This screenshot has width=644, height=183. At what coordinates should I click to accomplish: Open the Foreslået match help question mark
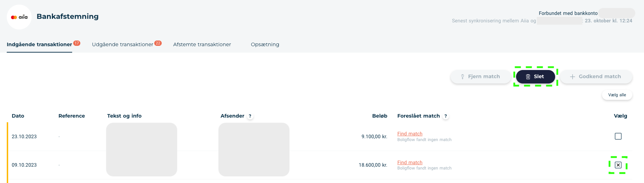(446, 116)
